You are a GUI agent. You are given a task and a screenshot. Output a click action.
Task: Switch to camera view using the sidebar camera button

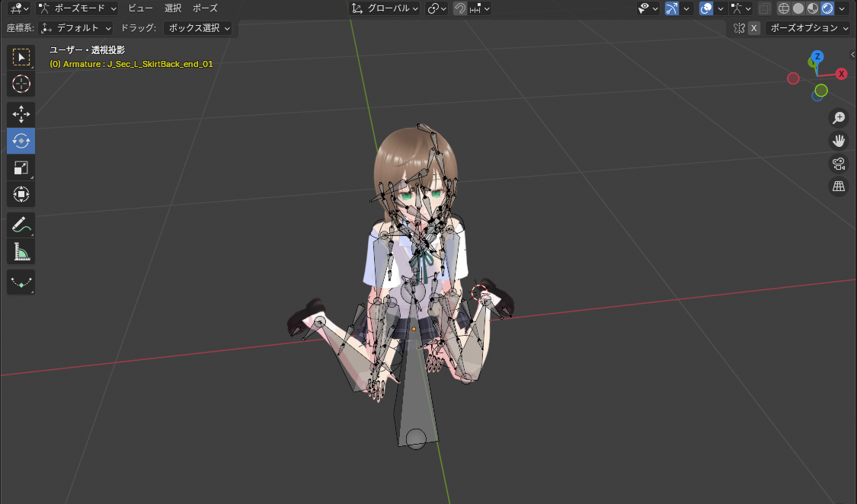(839, 164)
